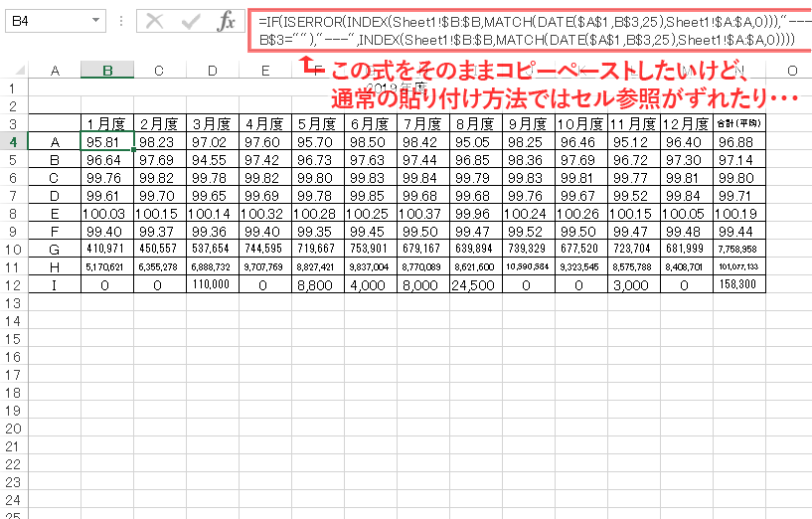Click cell containing 101,077,133
812x519 pixels.
point(739,266)
